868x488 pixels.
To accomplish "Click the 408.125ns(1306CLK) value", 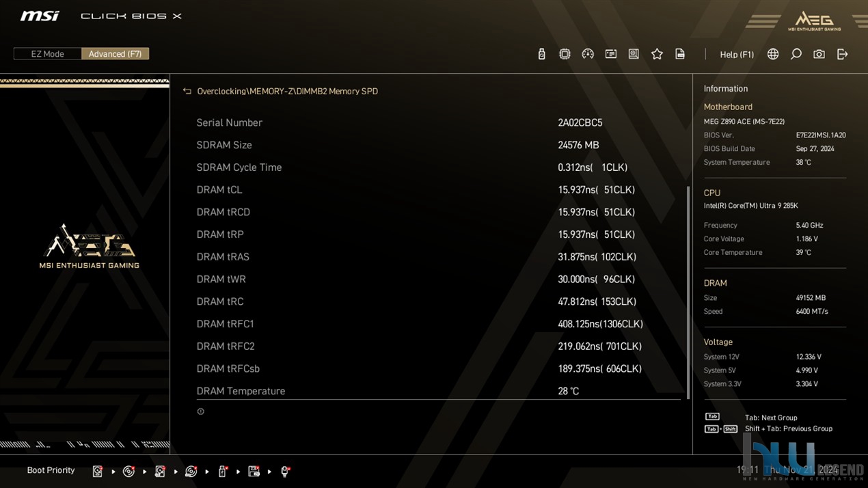I will (x=600, y=324).
